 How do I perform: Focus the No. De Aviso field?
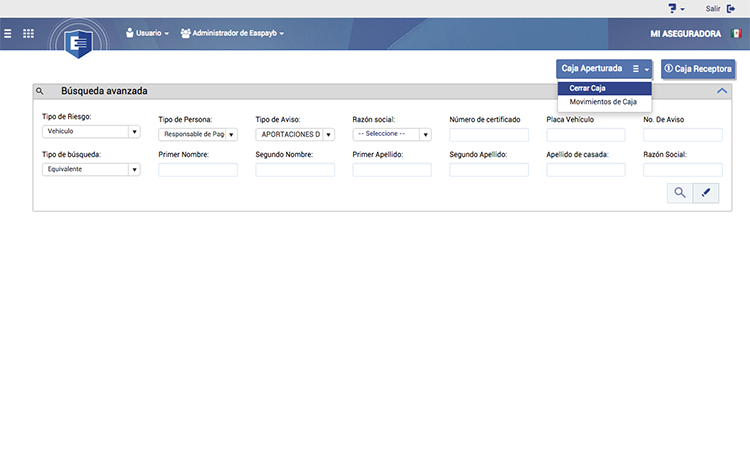tap(683, 135)
